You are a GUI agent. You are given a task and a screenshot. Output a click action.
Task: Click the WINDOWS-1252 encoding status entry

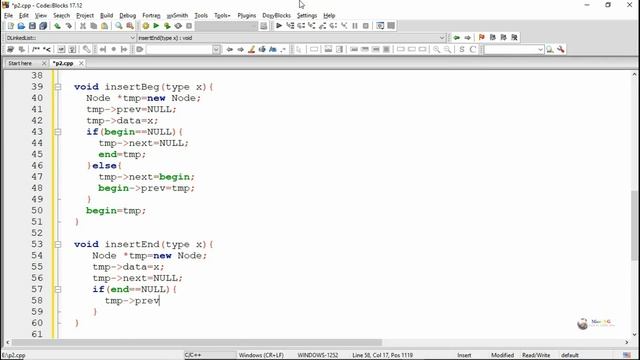[318, 355]
